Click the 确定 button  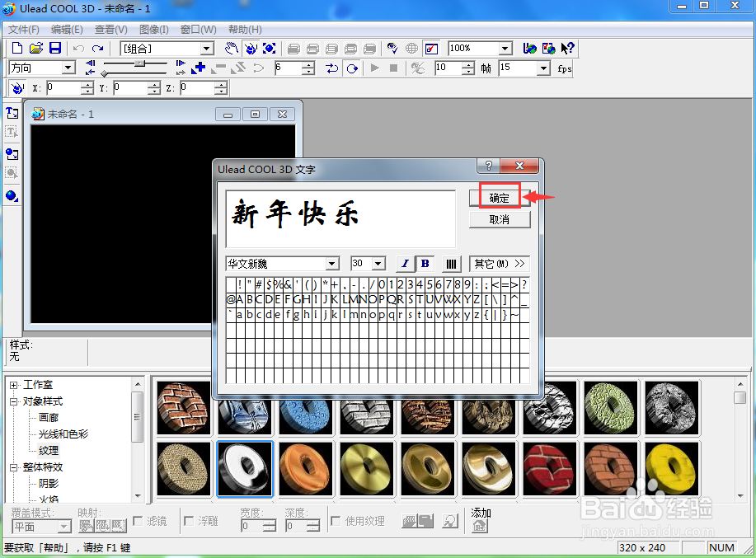click(x=500, y=198)
